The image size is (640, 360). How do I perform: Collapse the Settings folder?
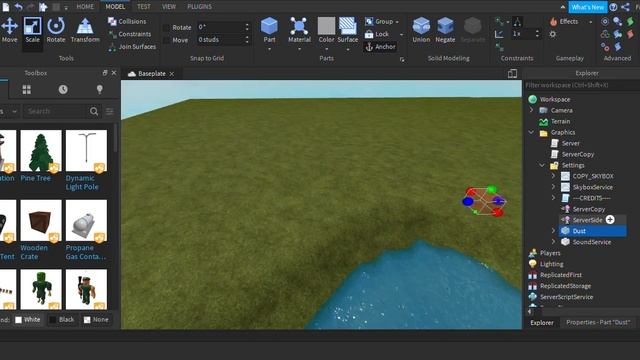pos(542,165)
